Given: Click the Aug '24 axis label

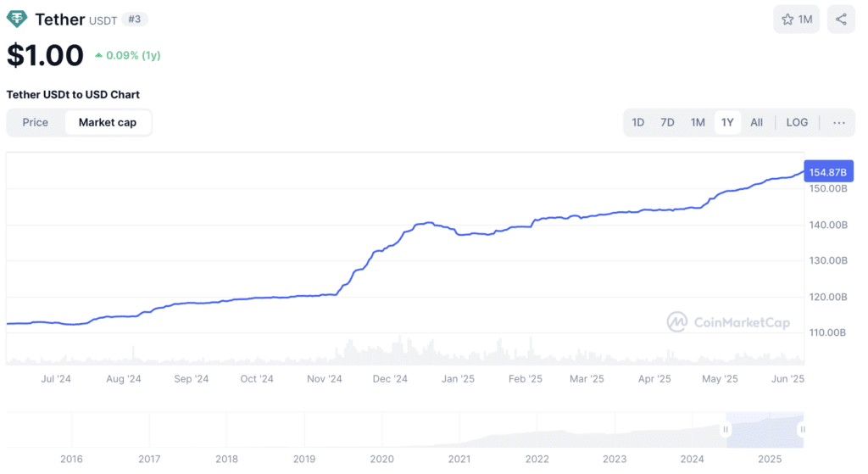Looking at the screenshot, I should pos(124,379).
